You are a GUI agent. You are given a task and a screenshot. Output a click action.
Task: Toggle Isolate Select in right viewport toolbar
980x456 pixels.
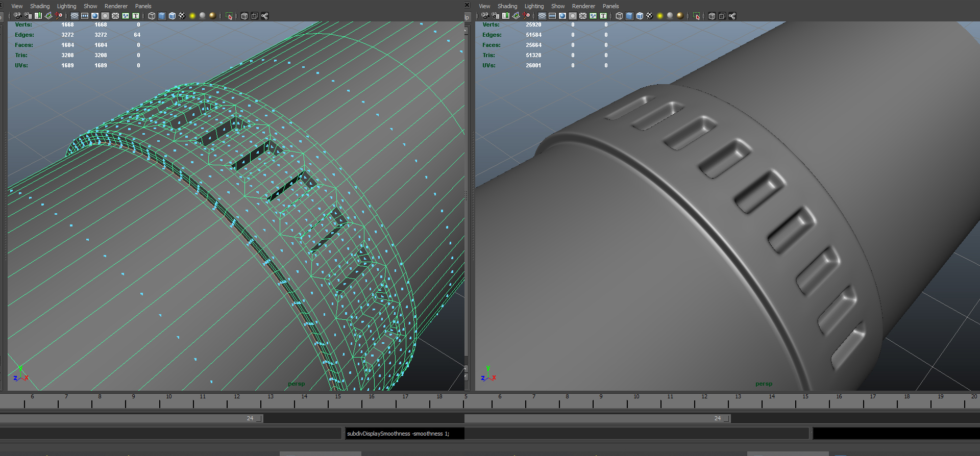click(x=696, y=16)
